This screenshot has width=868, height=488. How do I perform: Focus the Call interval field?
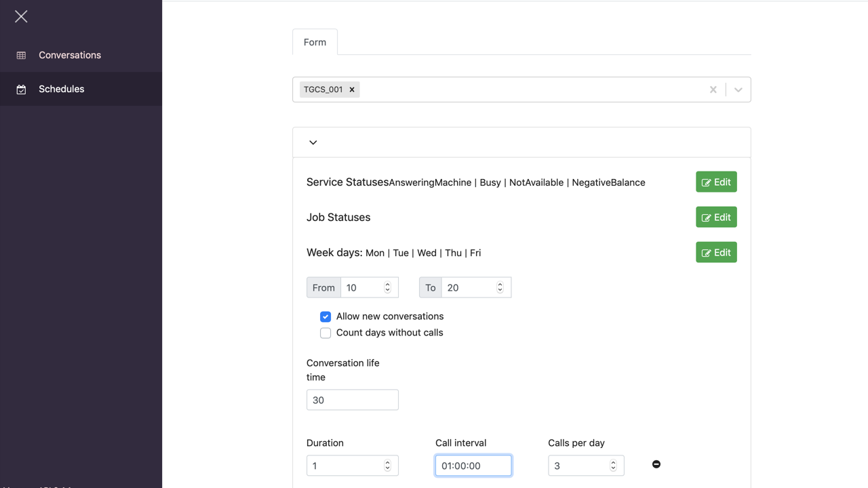click(x=473, y=466)
